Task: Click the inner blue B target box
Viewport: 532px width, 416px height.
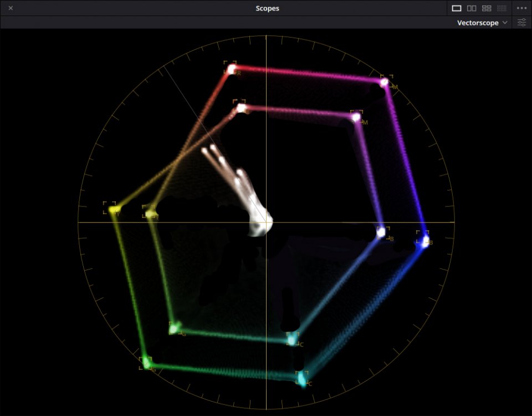Action: pos(383,232)
